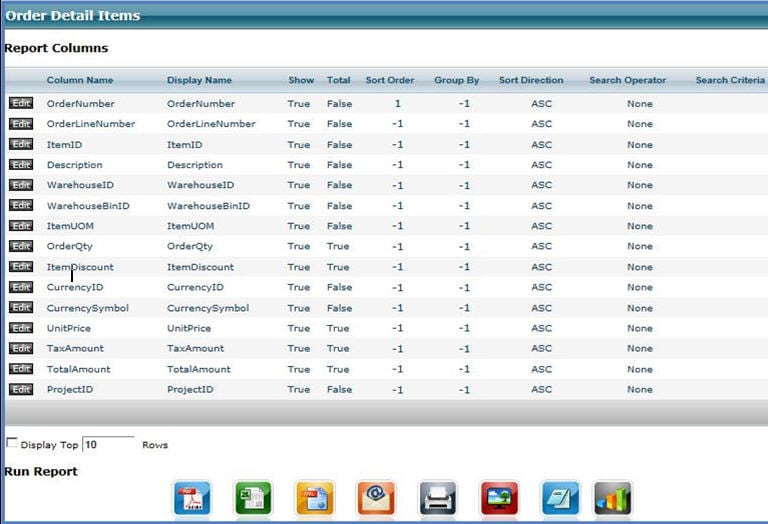768x524 pixels.
Task: Edit the ItemID row
Action: (x=21, y=144)
